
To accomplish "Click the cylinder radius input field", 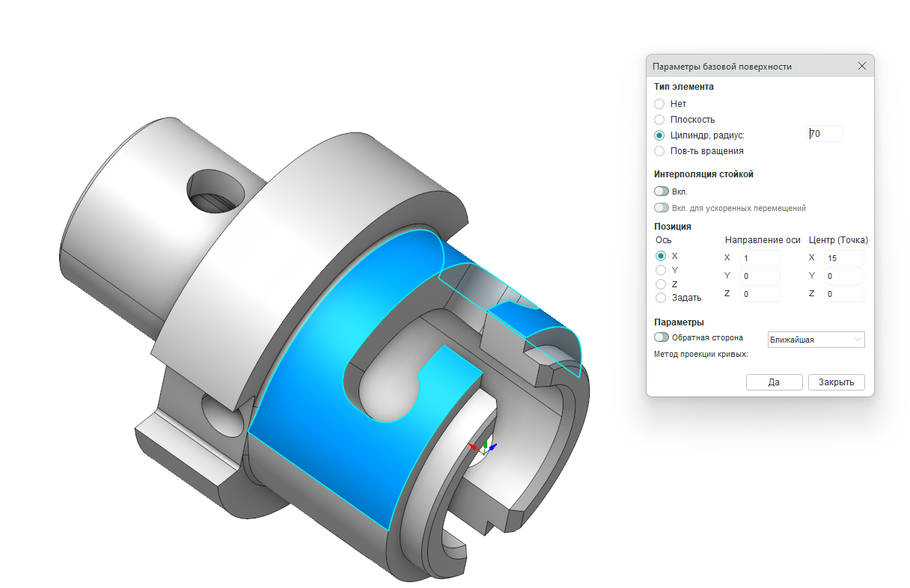I will coord(825,135).
